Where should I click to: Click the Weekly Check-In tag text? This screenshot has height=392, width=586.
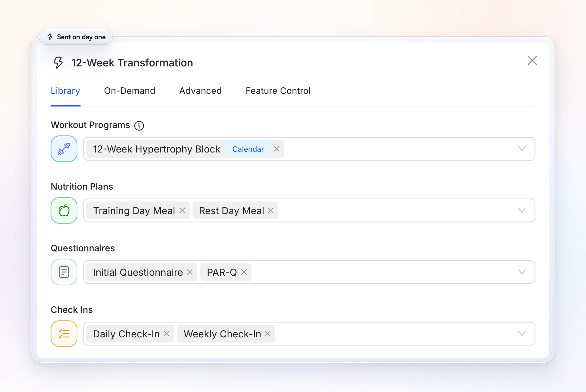pyautogui.click(x=222, y=334)
